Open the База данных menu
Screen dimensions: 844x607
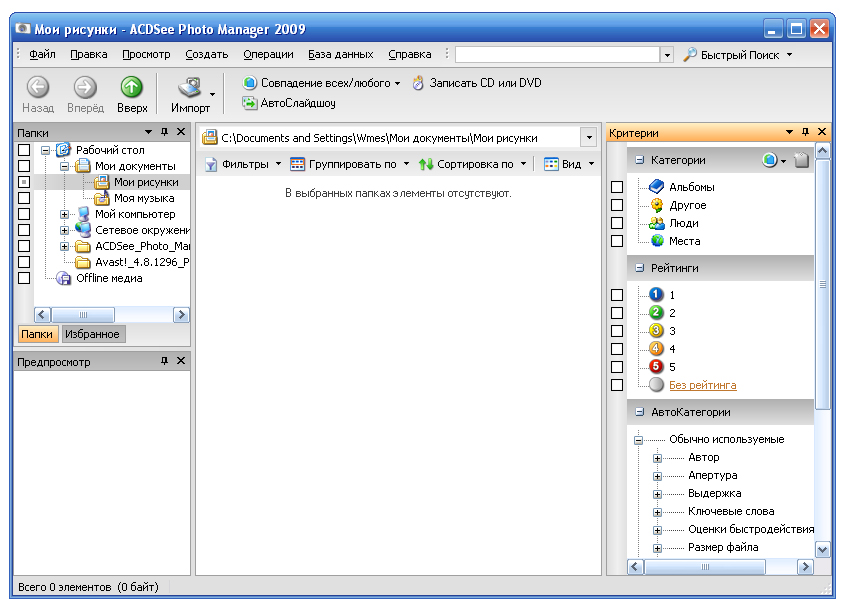click(x=341, y=54)
